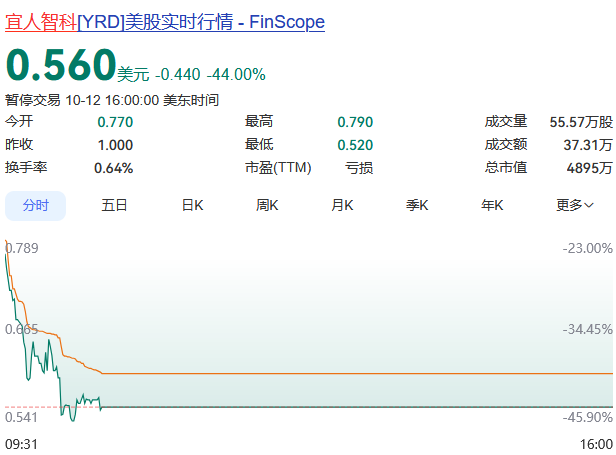Click the chart percent label -34.45%
Viewport: 616px width, 455px height.
pyautogui.click(x=587, y=329)
